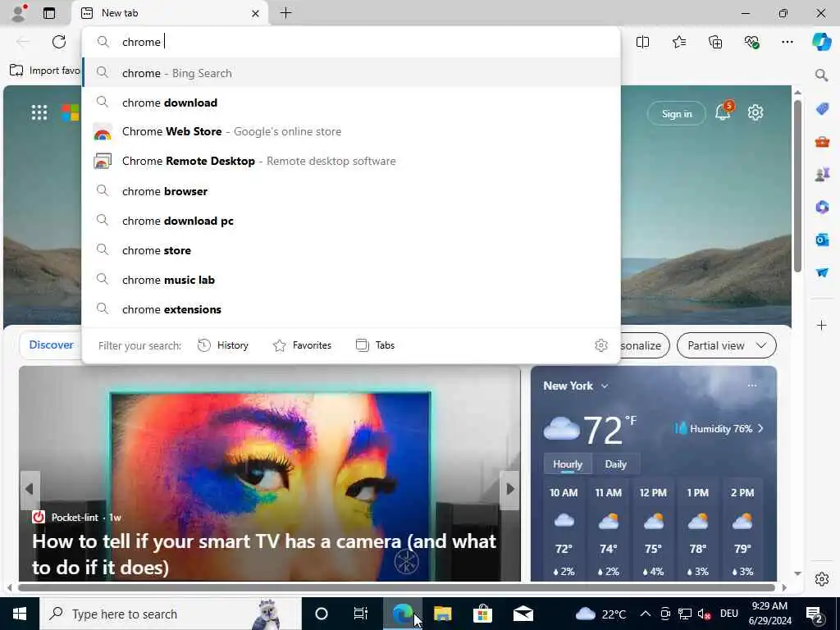The width and height of the screenshot is (840, 630).
Task: Filter search by History
Action: coord(223,345)
